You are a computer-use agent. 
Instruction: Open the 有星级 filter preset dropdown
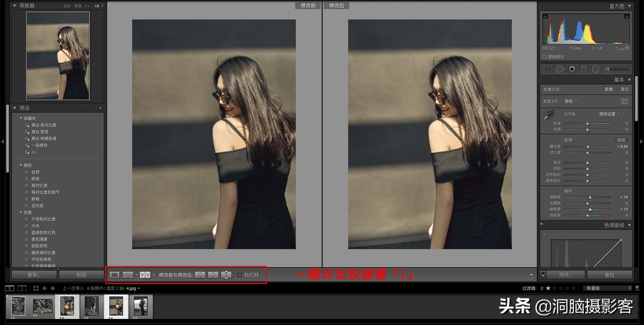tap(607, 288)
